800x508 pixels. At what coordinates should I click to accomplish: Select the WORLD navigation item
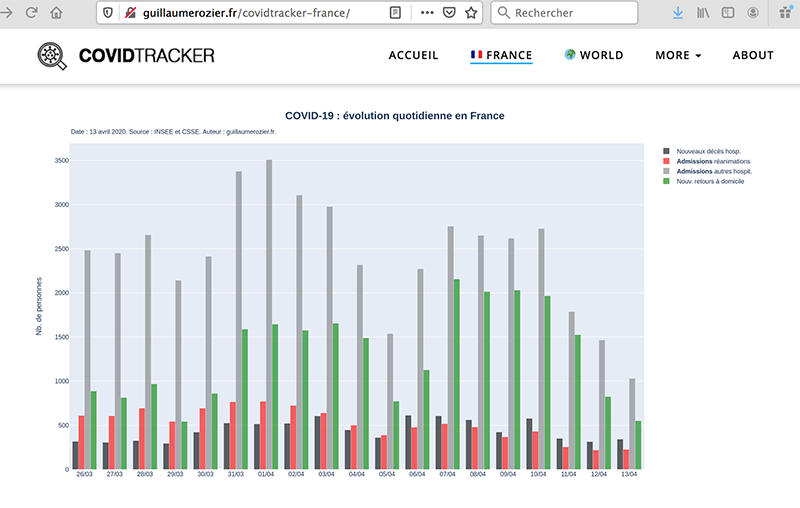tap(594, 56)
